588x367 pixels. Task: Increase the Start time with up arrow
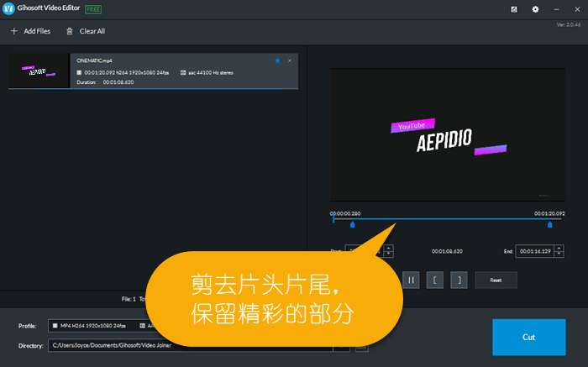pyautogui.click(x=388, y=247)
